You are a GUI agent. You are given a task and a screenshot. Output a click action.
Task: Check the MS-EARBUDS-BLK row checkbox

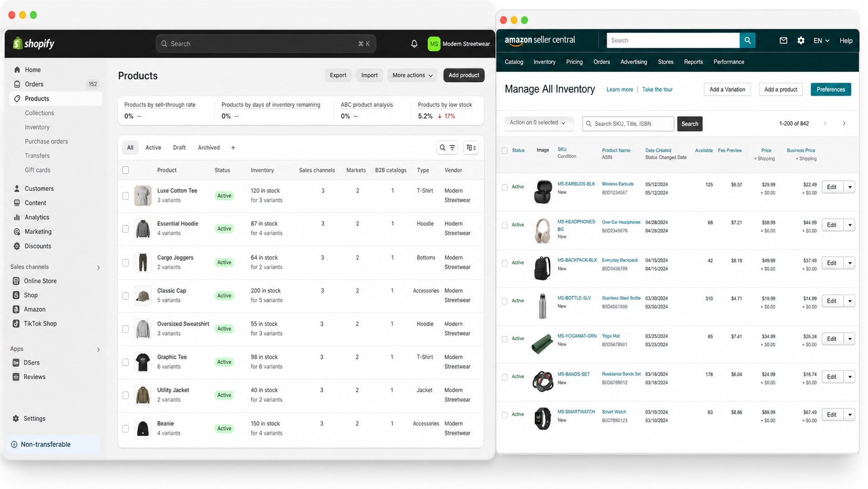click(x=505, y=187)
